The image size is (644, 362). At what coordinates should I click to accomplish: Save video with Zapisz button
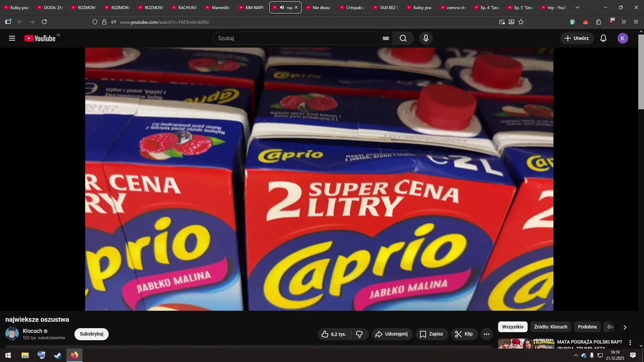click(x=432, y=334)
